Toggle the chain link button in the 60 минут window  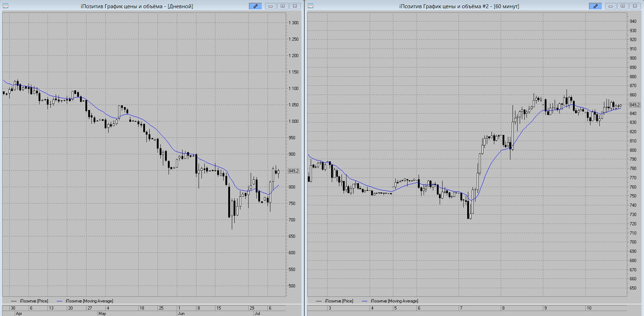click(x=595, y=6)
